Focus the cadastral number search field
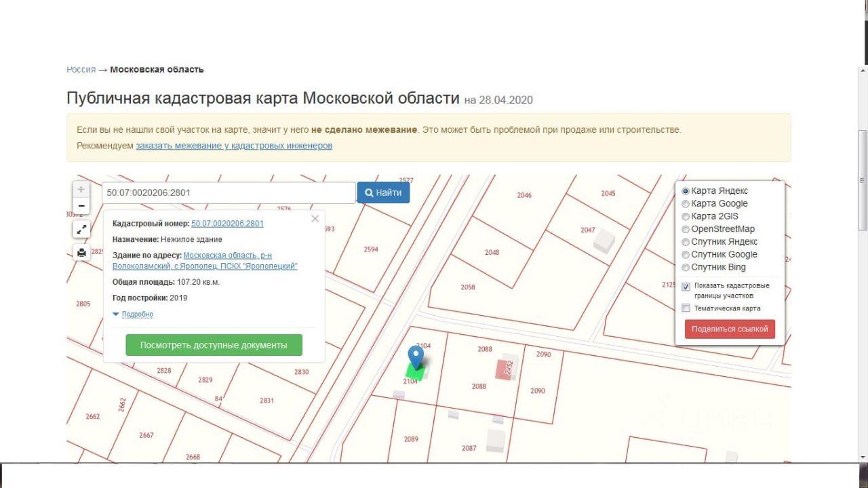 (x=229, y=192)
